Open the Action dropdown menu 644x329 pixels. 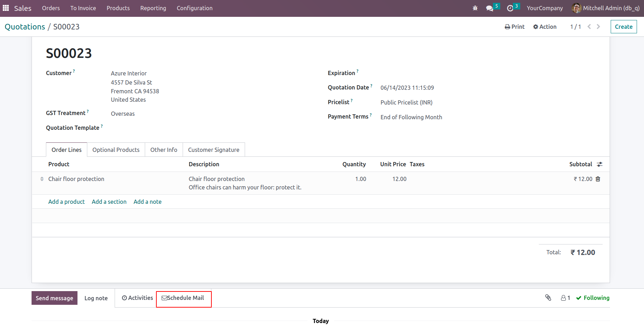[545, 27]
